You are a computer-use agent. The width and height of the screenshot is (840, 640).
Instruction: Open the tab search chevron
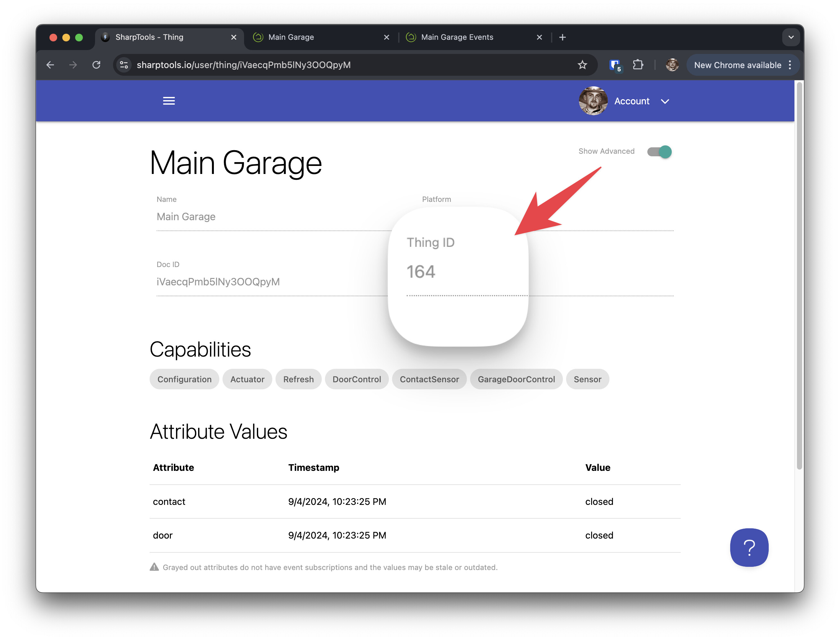pyautogui.click(x=791, y=37)
